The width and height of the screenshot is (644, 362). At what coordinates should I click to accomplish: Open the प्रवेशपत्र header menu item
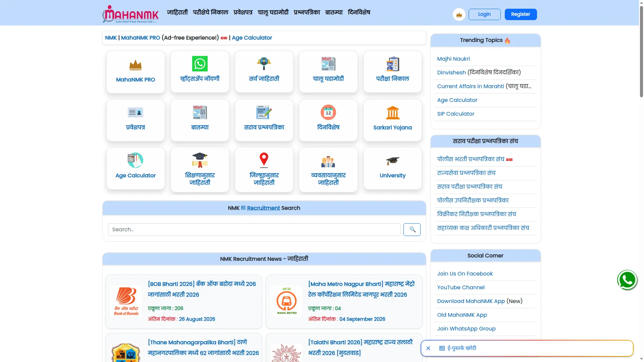click(243, 12)
